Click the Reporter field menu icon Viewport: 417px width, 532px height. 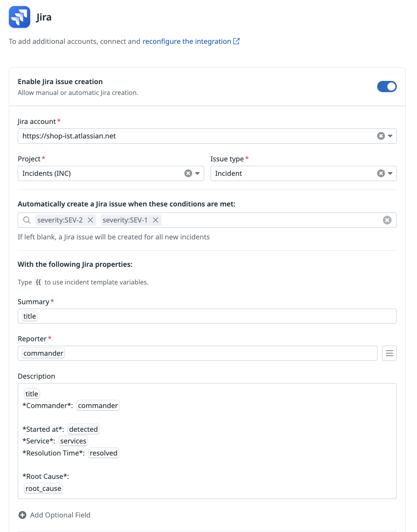pos(389,353)
